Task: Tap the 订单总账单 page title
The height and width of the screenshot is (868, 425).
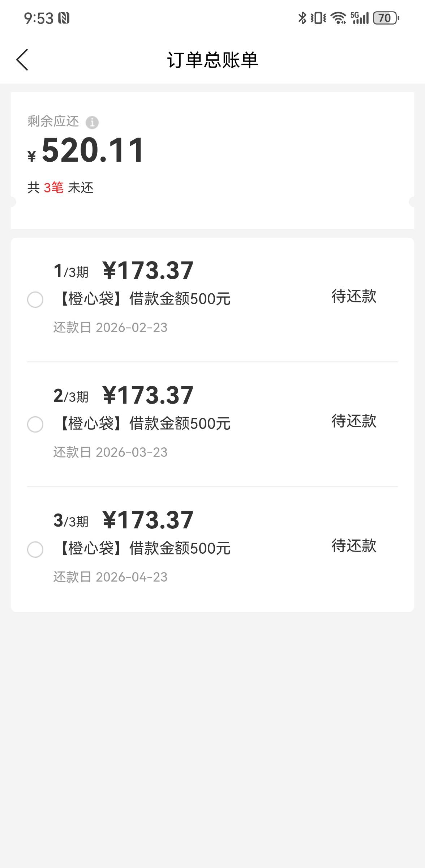Action: [212, 60]
